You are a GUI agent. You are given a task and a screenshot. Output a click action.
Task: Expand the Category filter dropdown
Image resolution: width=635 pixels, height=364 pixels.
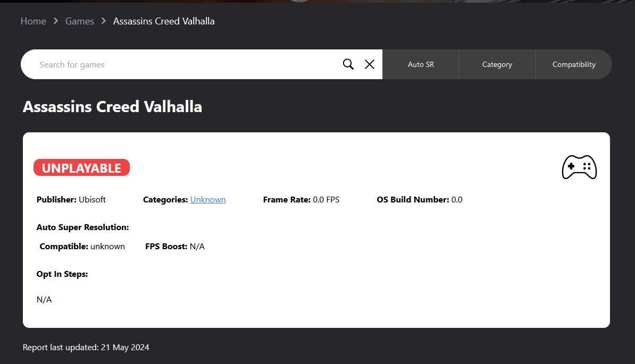point(497,64)
